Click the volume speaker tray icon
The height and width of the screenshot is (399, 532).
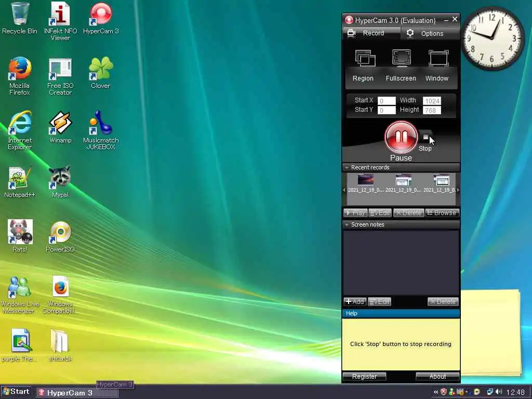point(499,392)
